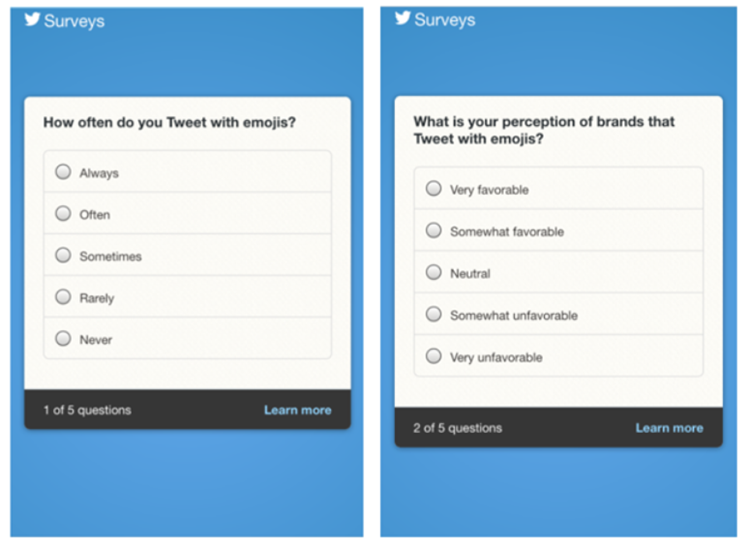The width and height of the screenshot is (750, 551).
Task: Select Somewhat unfavorable radio button
Action: [434, 314]
